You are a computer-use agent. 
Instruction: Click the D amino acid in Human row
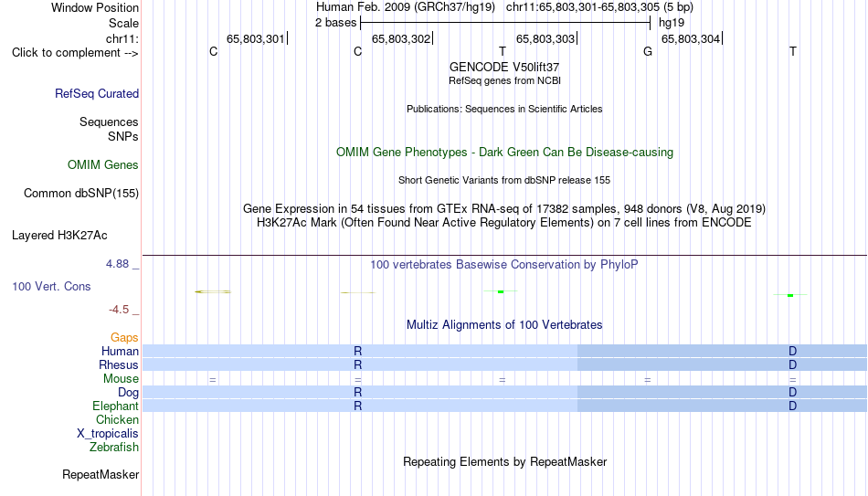coord(793,351)
